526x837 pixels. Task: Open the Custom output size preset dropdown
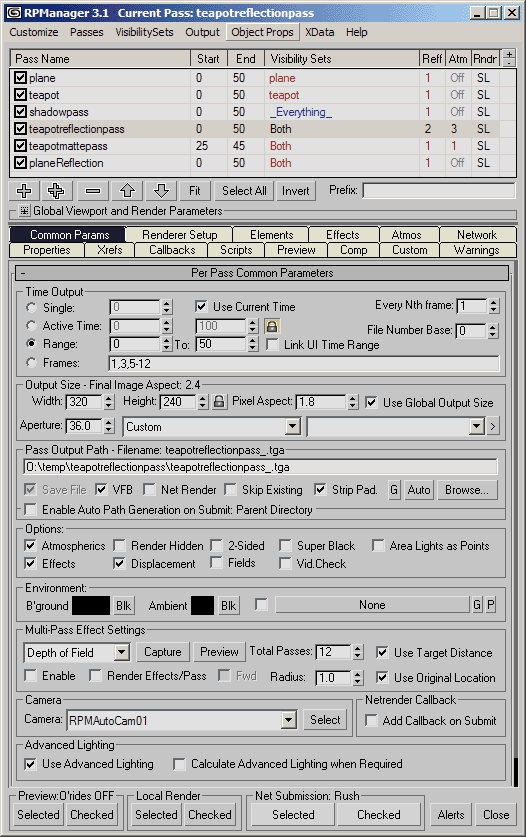[x=293, y=427]
